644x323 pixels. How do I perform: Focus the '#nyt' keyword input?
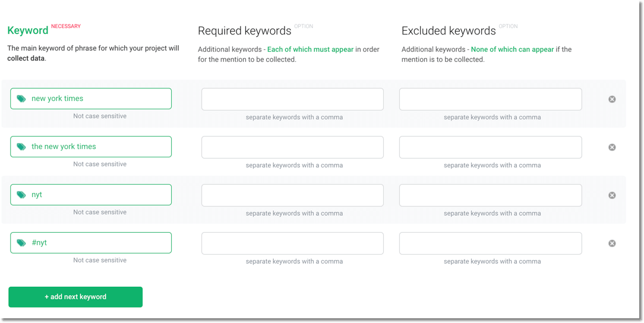[x=91, y=243]
